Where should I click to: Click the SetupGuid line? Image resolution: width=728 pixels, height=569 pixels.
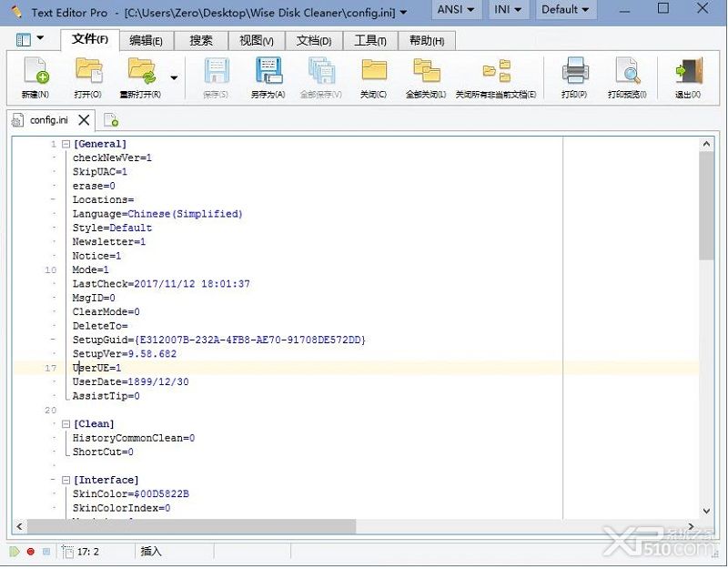point(219,340)
